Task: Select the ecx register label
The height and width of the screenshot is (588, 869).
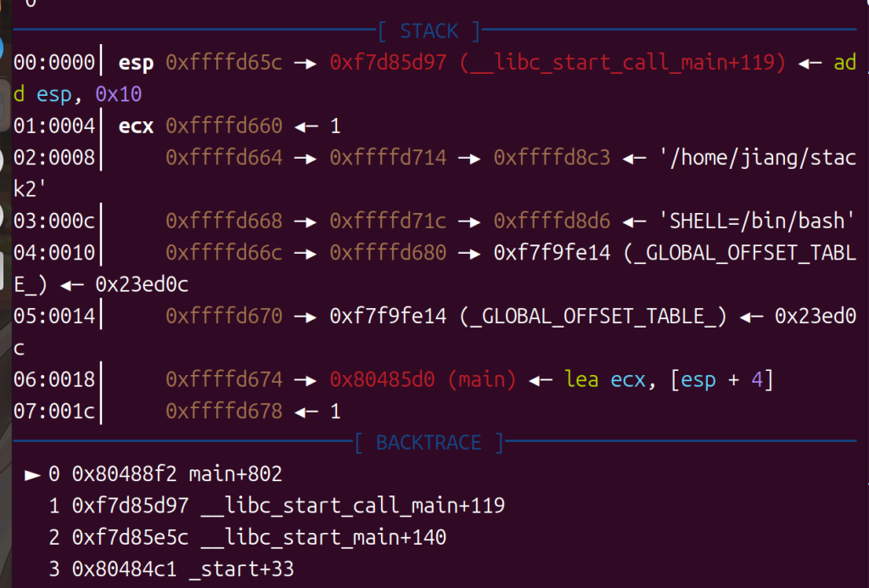Action: tap(136, 126)
